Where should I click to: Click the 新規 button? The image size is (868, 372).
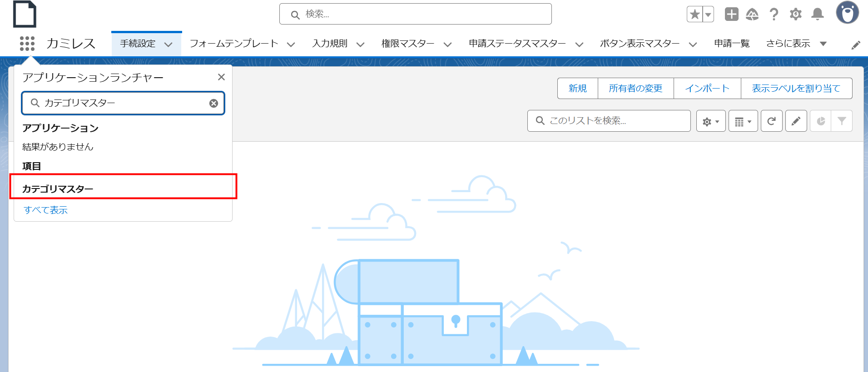coord(578,88)
